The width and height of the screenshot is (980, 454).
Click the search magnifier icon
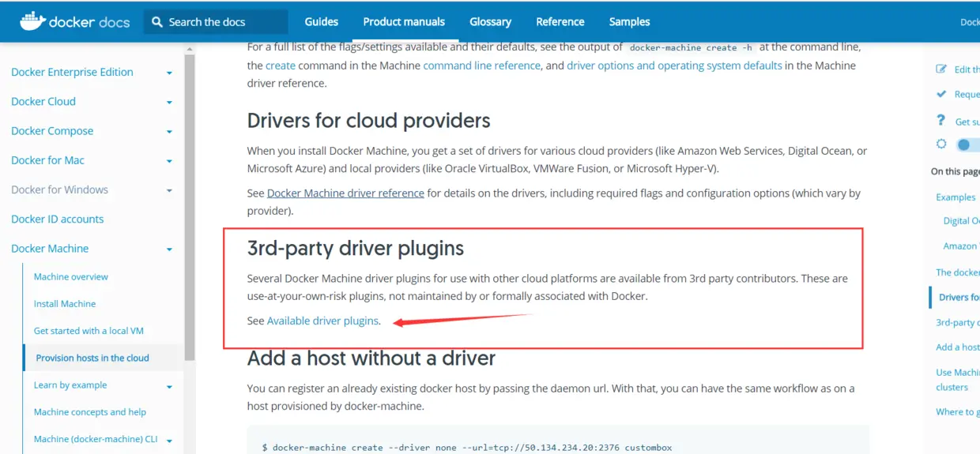157,22
